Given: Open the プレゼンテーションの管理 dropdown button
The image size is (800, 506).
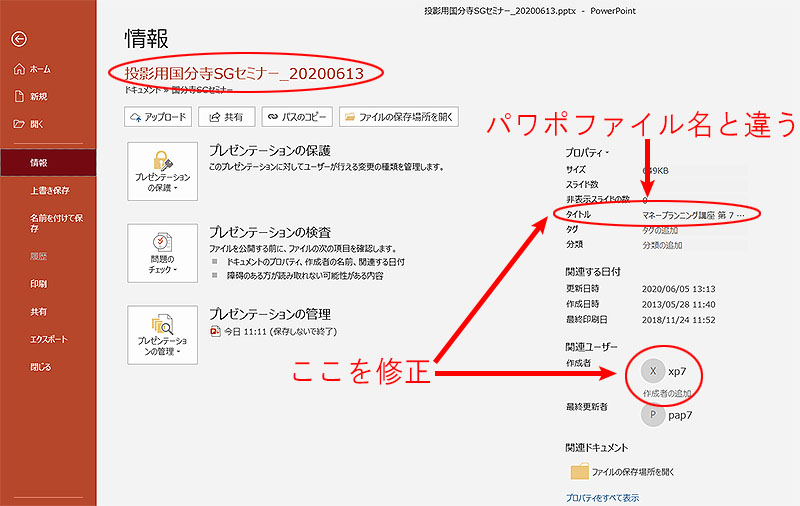Looking at the screenshot, I should (162, 335).
